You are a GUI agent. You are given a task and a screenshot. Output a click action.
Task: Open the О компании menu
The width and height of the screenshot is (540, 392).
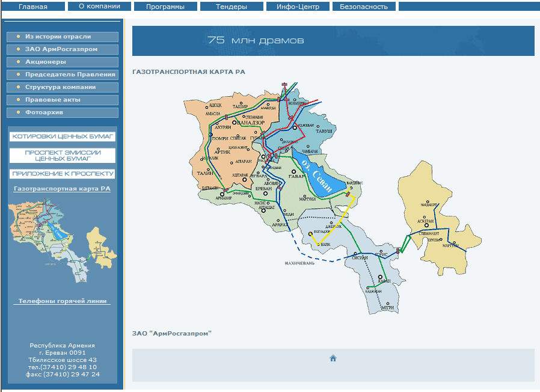tap(99, 7)
